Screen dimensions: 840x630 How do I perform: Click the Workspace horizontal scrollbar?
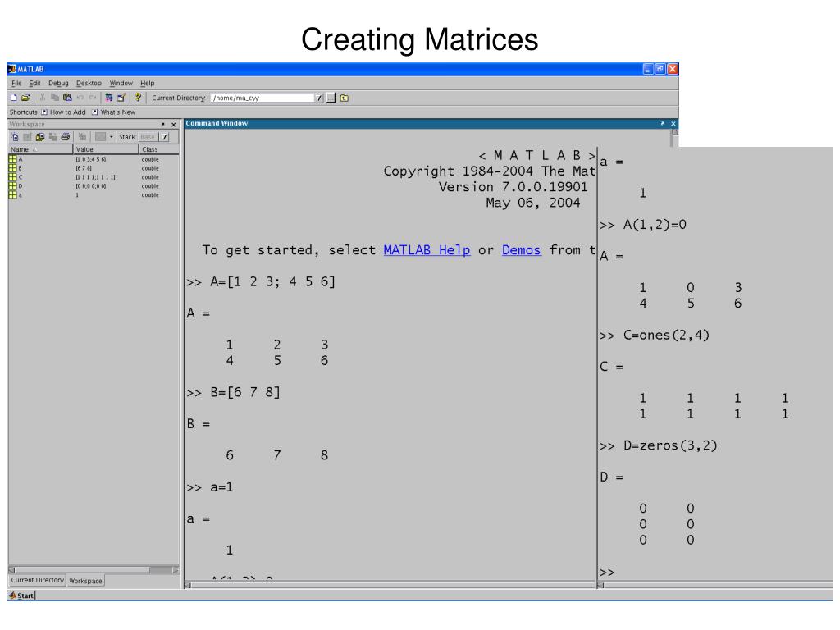[94, 570]
